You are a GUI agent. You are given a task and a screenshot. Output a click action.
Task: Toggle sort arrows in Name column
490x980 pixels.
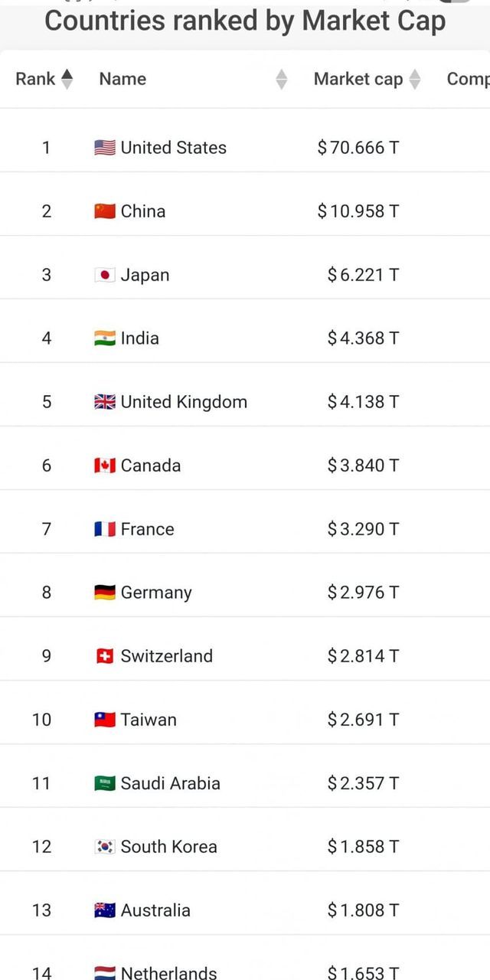coord(282,79)
